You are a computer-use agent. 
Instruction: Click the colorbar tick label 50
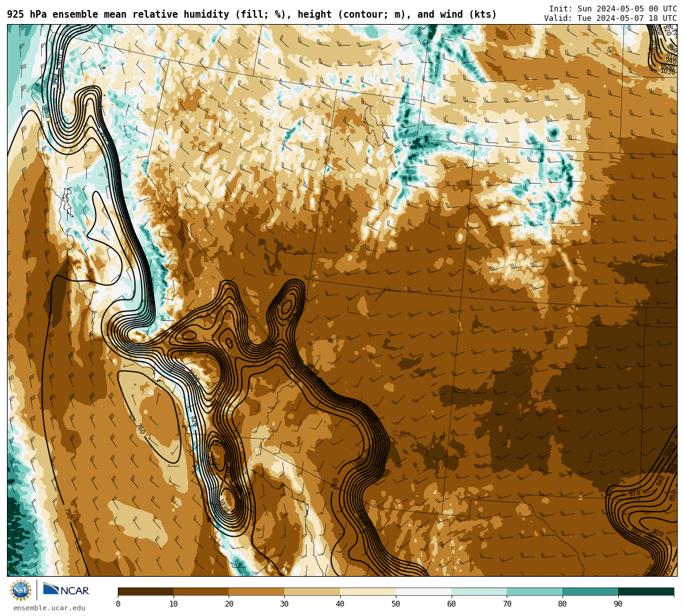(396, 604)
